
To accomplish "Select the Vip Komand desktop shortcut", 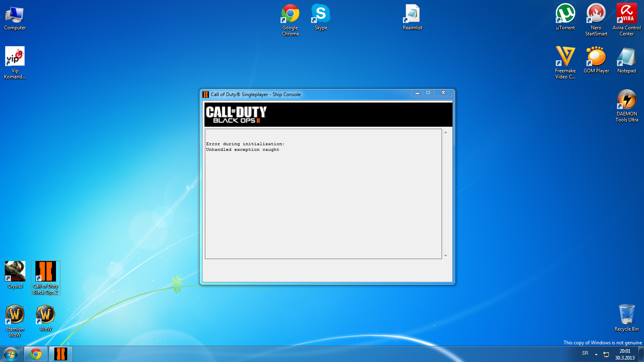I will click(15, 62).
